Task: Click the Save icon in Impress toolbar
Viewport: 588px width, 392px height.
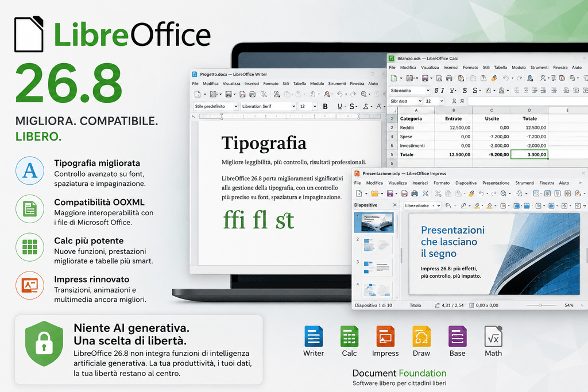Action: pyautogui.click(x=390, y=193)
